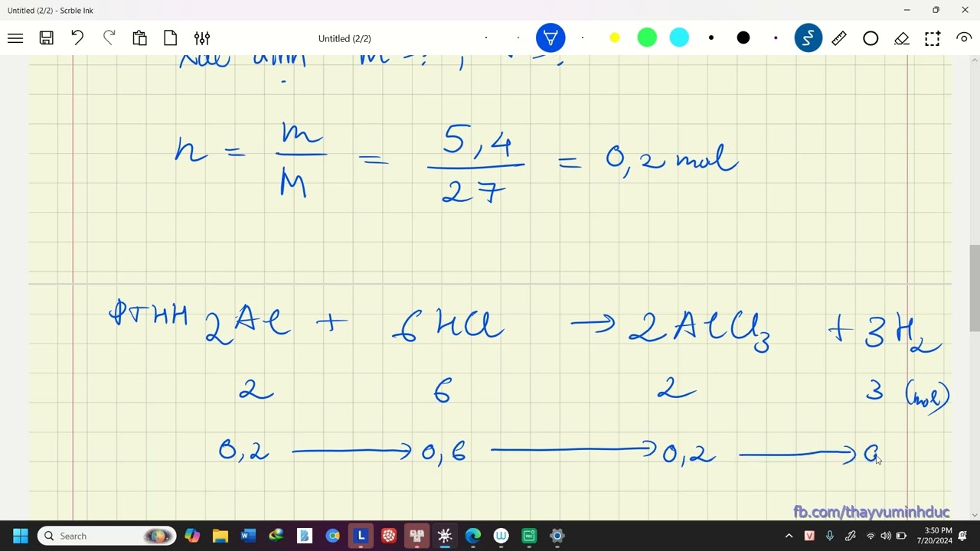
Task: Choose the cyan highlighter pen
Action: tap(679, 37)
